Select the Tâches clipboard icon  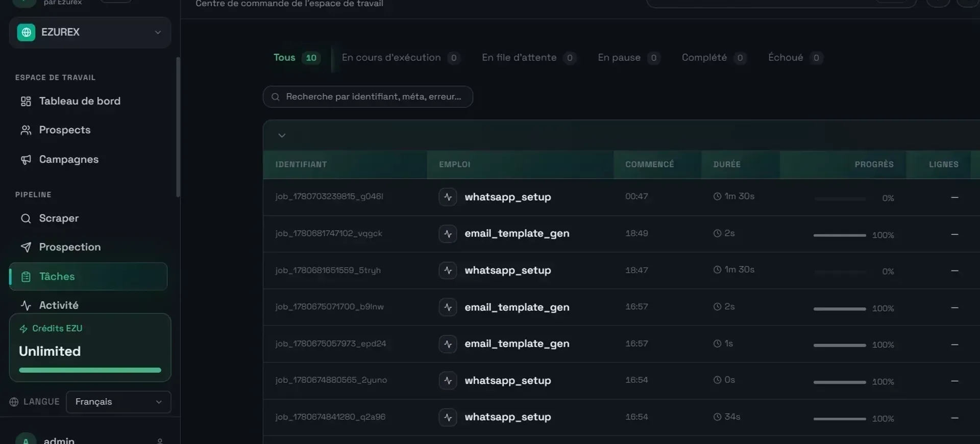[x=26, y=277]
